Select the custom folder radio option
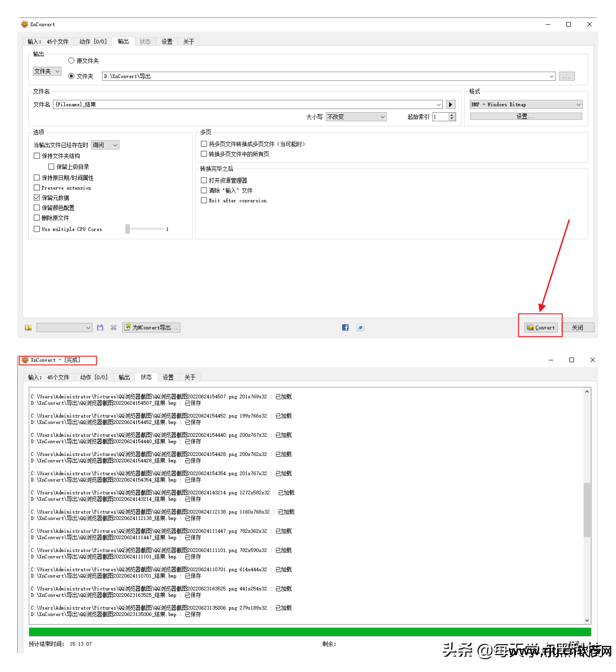 [x=71, y=76]
